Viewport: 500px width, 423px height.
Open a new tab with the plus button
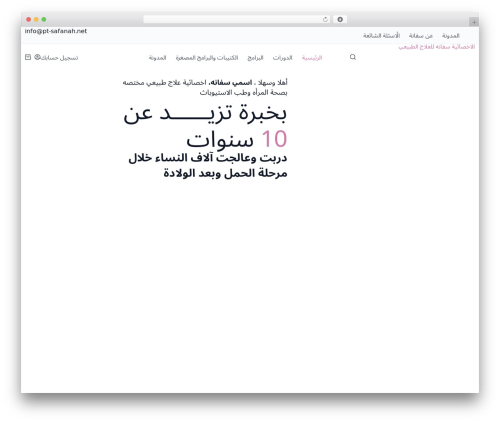click(x=474, y=22)
